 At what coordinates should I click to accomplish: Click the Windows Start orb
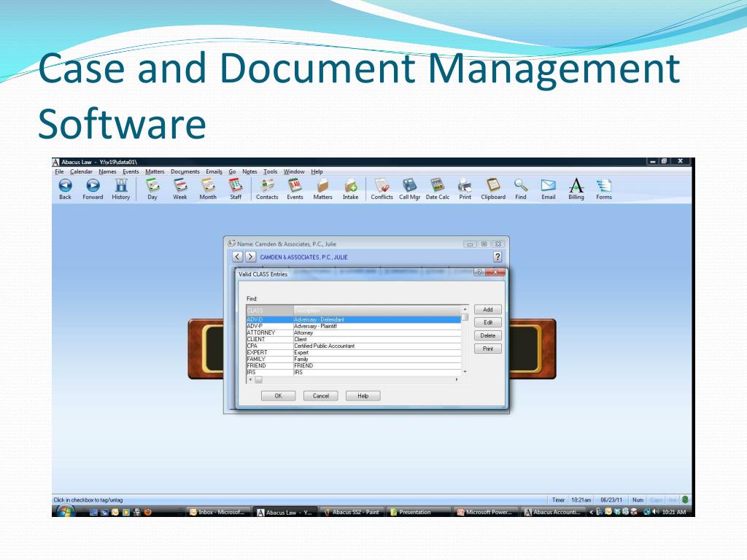[66, 512]
